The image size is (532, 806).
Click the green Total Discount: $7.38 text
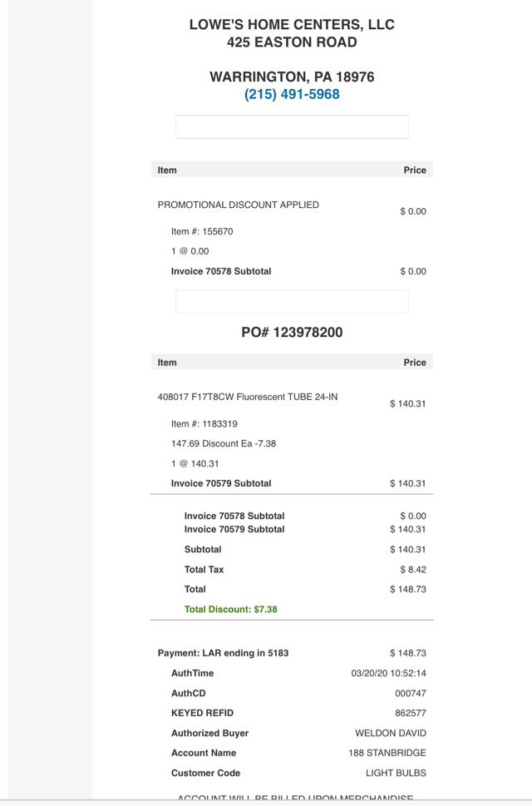231,610
